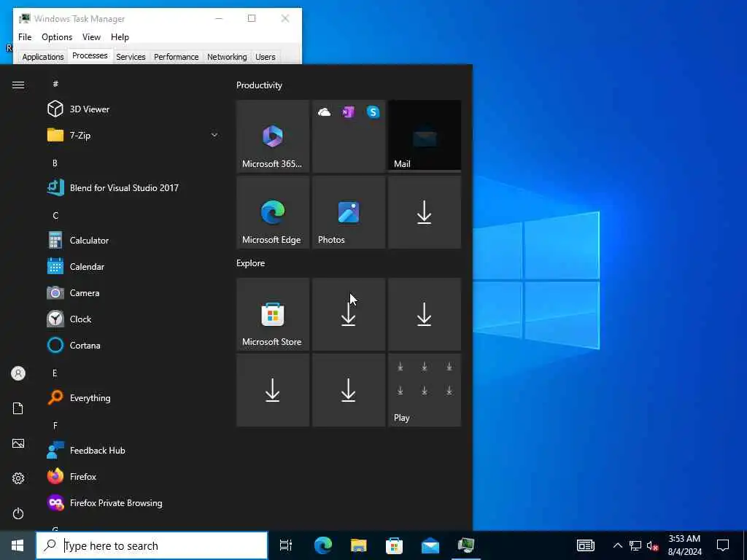Open the Microsoft 365 tile

click(x=273, y=136)
